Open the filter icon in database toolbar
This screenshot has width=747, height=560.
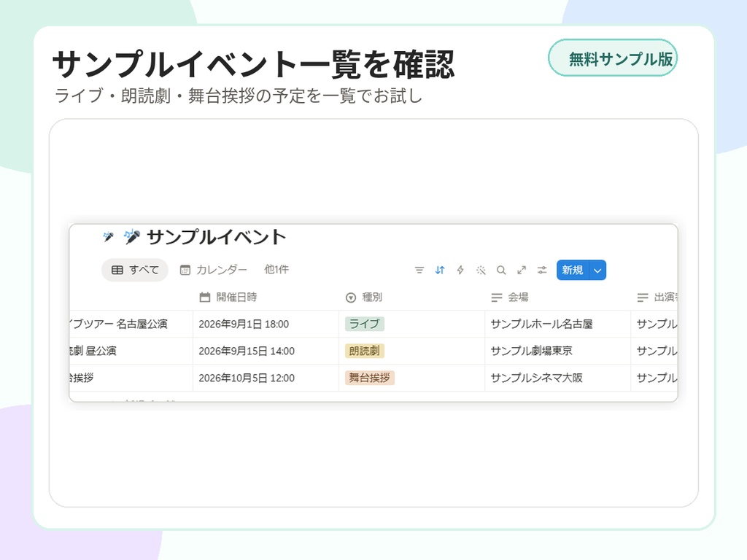pos(419,270)
